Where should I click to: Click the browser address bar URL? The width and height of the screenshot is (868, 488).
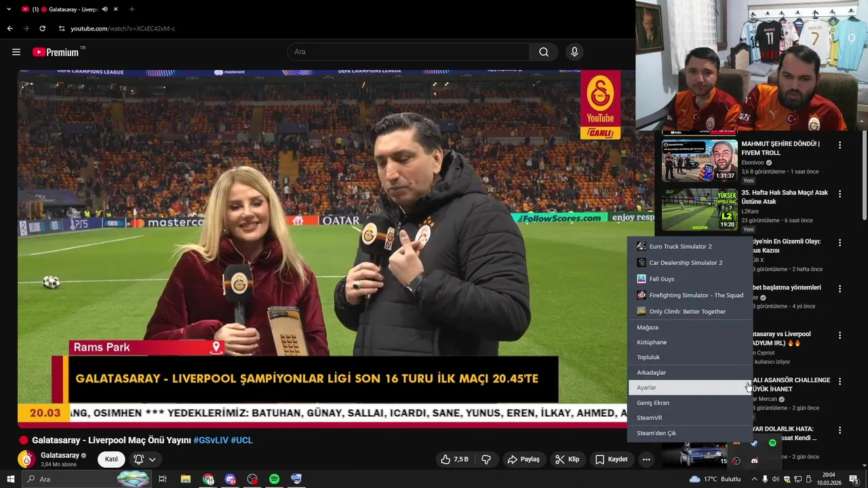pyautogui.click(x=123, y=28)
